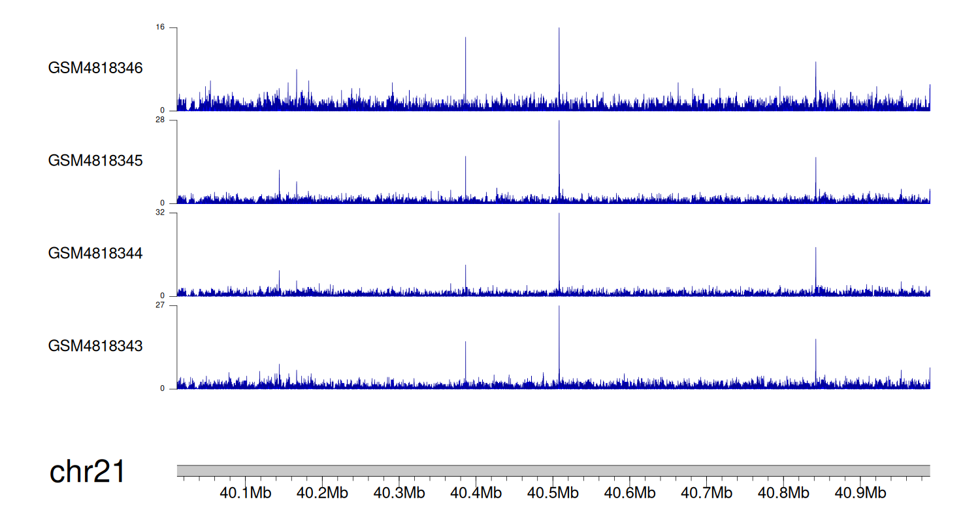Select the GSM4818345 track label

point(95,160)
